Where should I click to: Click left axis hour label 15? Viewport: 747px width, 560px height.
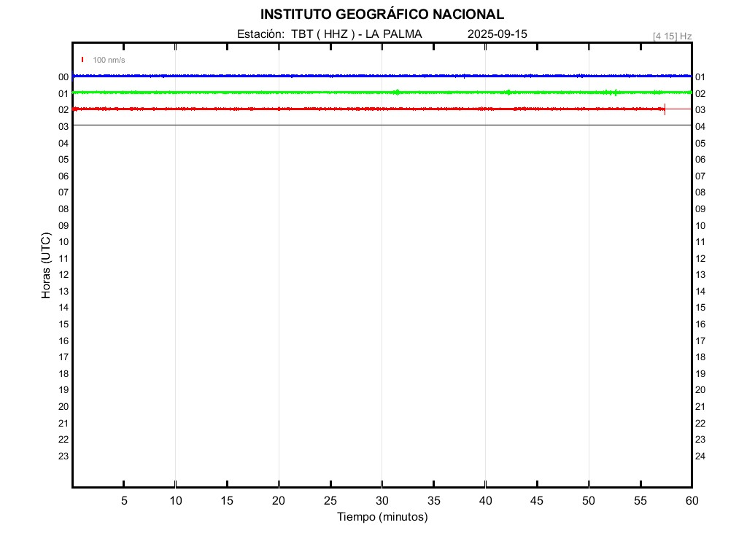tap(63, 324)
